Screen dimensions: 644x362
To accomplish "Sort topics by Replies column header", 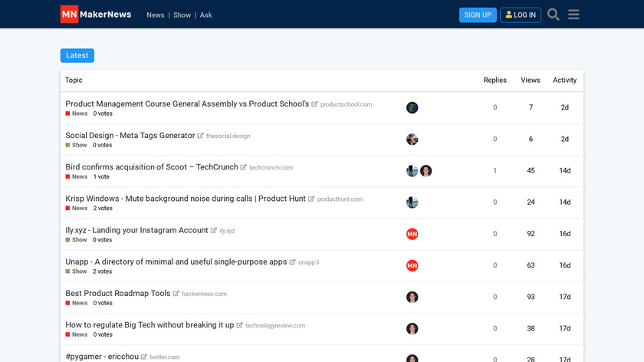I will [495, 80].
